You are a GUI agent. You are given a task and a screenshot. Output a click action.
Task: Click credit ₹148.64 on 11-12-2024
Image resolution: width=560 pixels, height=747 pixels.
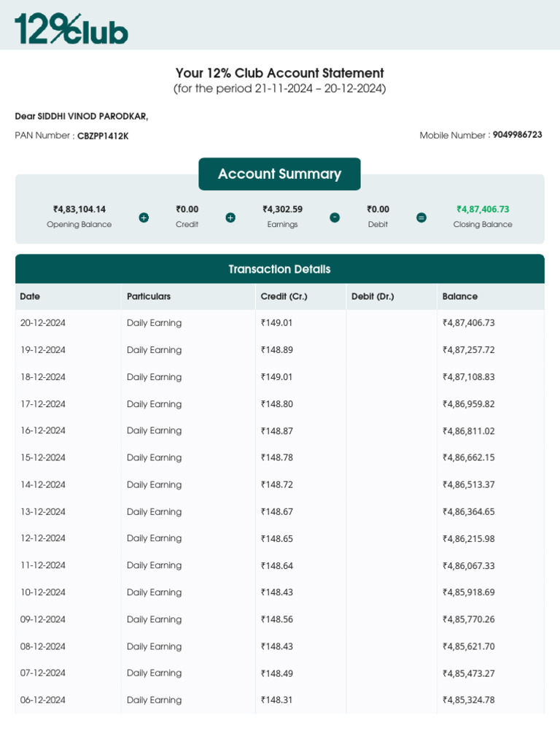click(x=276, y=565)
